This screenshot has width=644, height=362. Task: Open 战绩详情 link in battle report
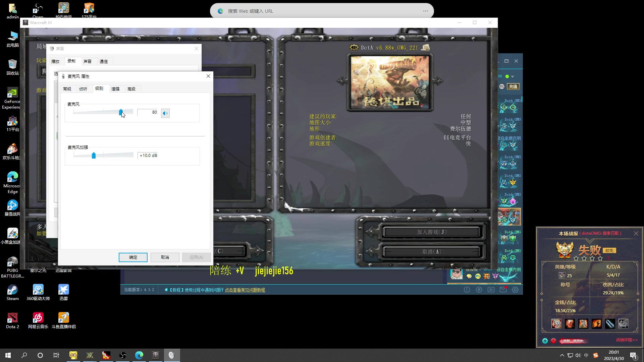[x=627, y=340]
